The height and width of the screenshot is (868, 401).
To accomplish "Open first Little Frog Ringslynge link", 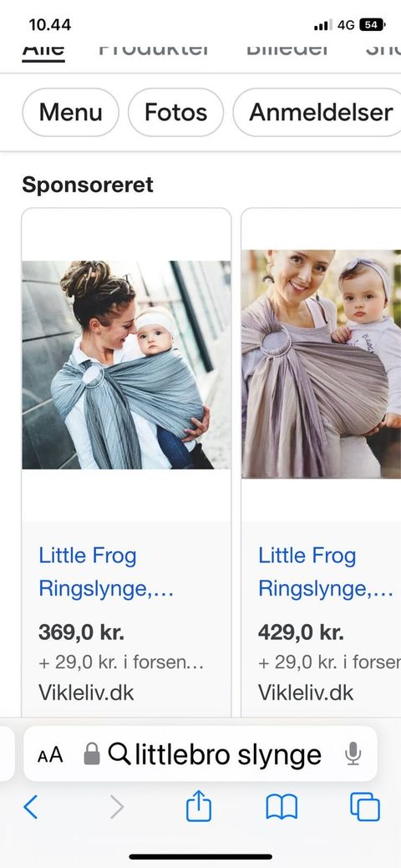I will click(106, 571).
